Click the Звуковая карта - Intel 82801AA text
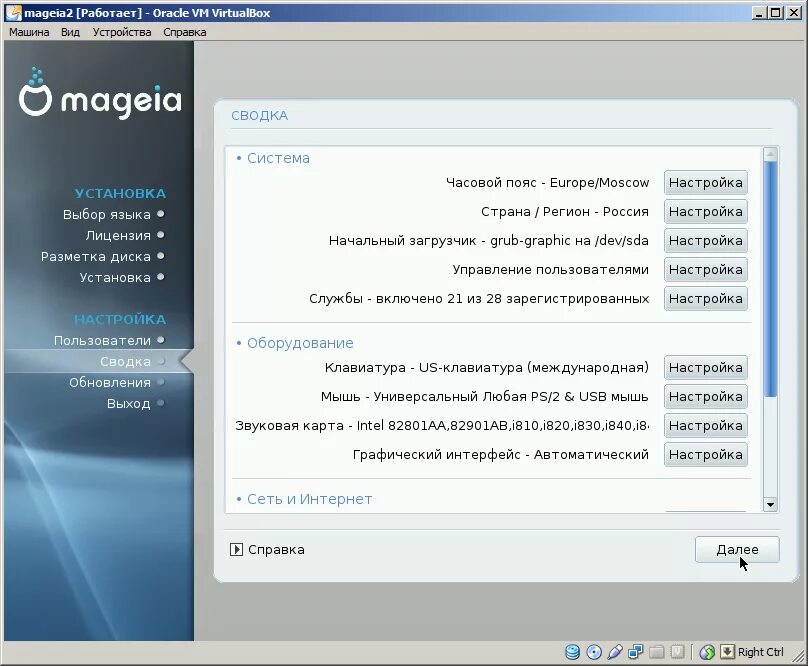Screen dimensions: 808x666 (x=442, y=425)
